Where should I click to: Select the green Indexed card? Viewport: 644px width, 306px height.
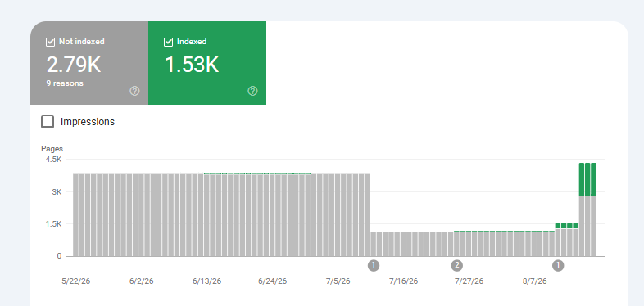click(207, 63)
